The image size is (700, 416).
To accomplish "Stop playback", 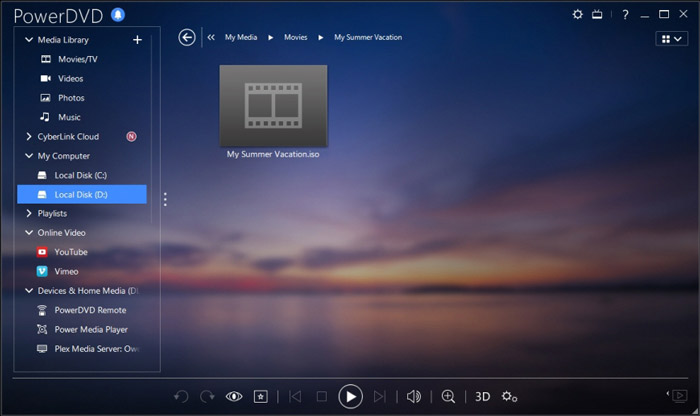I will [x=321, y=396].
